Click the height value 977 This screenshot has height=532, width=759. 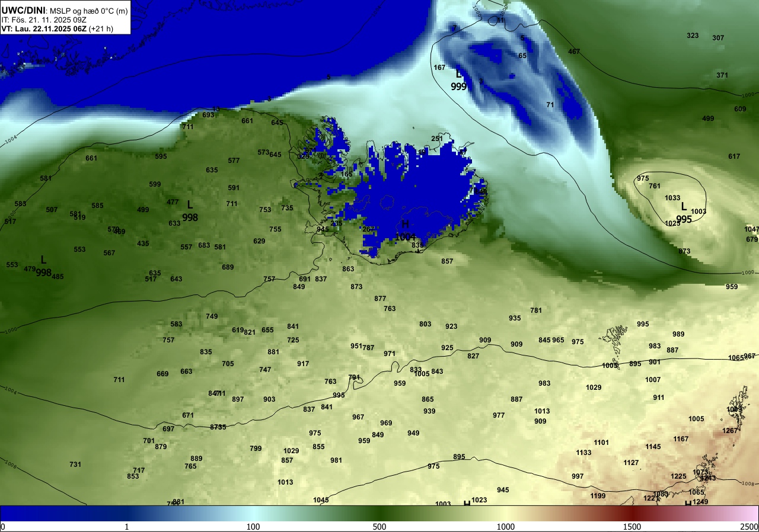[499, 415]
